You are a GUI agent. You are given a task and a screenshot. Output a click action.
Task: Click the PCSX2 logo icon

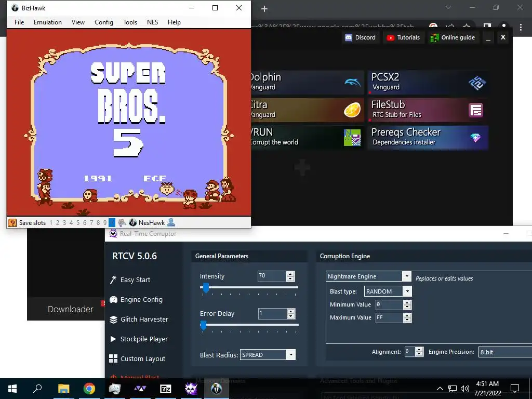pos(477,83)
